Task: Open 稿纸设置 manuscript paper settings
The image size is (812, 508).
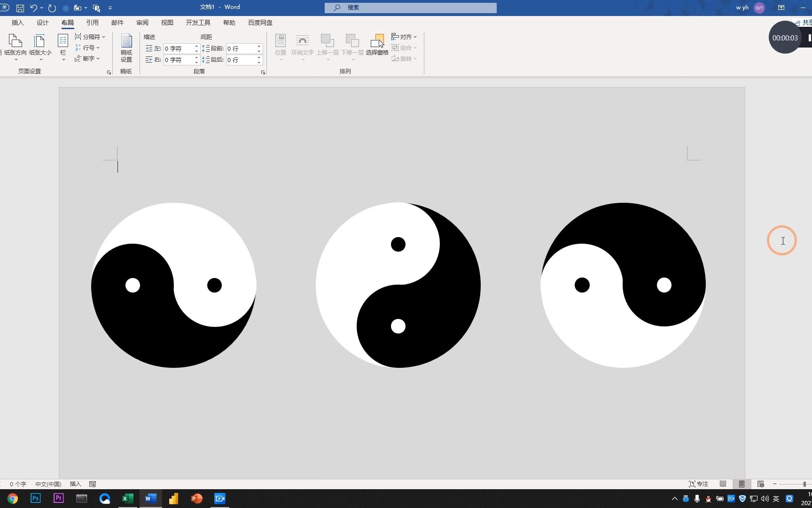Action: pos(126,48)
